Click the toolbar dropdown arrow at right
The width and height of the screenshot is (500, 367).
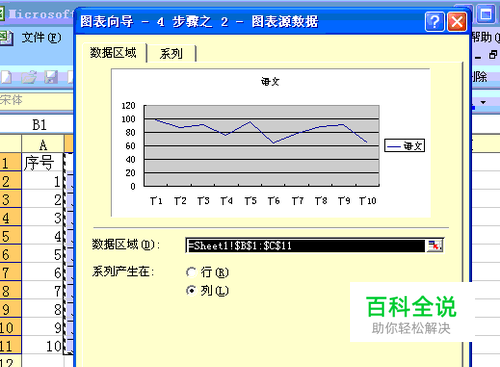coord(483,102)
